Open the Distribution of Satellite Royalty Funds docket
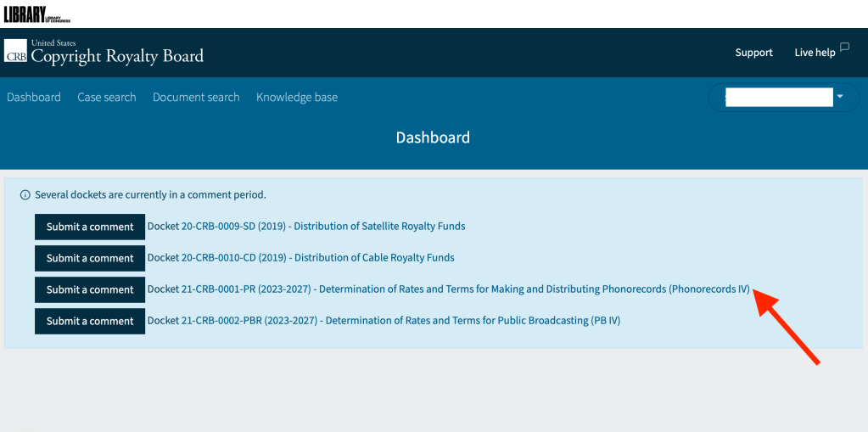Viewport: 868px width, 432px height. pyautogui.click(x=306, y=227)
